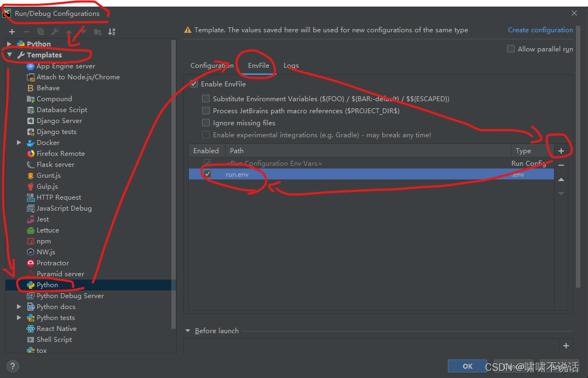Move the env file entry up
The width and height of the screenshot is (588, 378).
[x=561, y=179]
